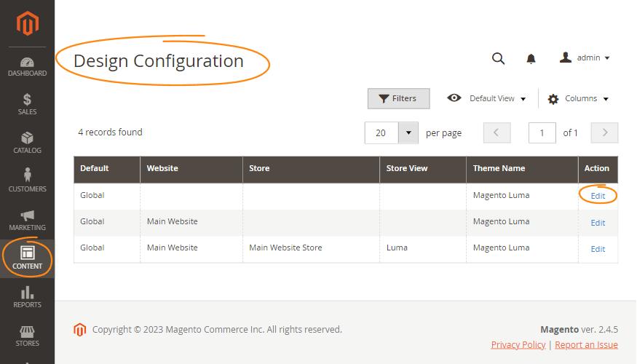Open the Sales dollar icon menu
This screenshot has width=637, height=364.
pyautogui.click(x=27, y=105)
